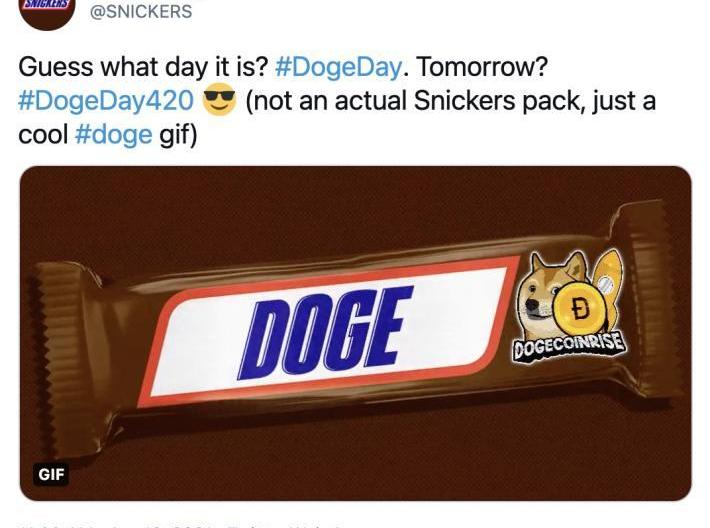Click the Shiba Inu dog face sticker
710x528 pixels.
[541, 291]
